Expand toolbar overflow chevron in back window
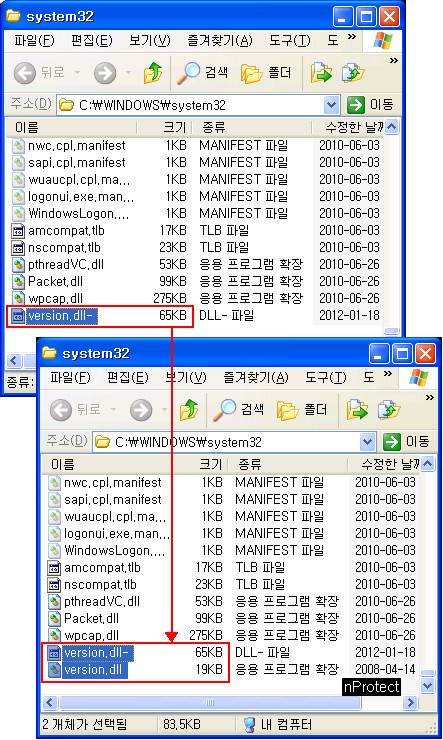 [393, 60]
